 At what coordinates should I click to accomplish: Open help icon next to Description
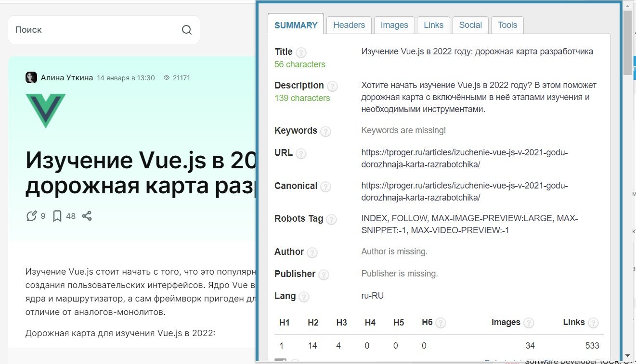tap(332, 86)
